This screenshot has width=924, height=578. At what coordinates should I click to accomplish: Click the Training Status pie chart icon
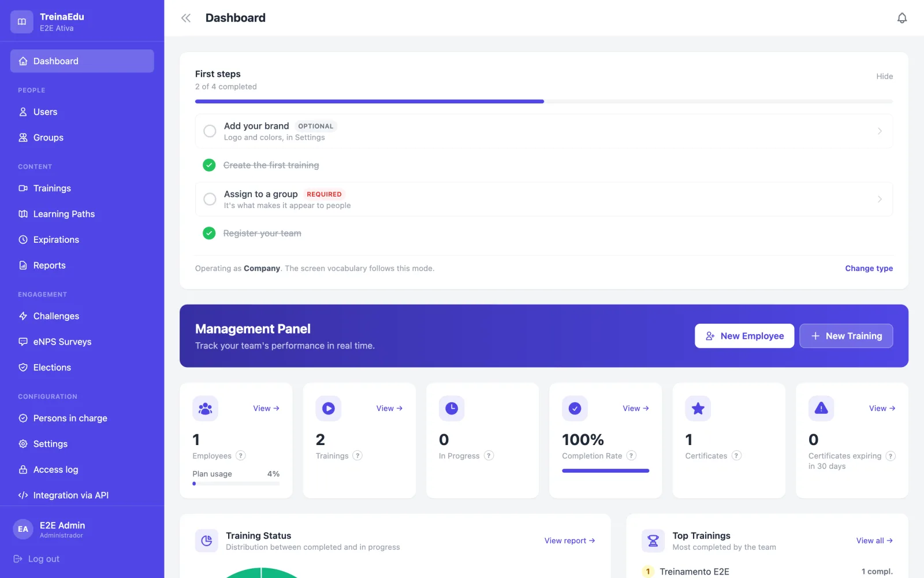click(207, 541)
